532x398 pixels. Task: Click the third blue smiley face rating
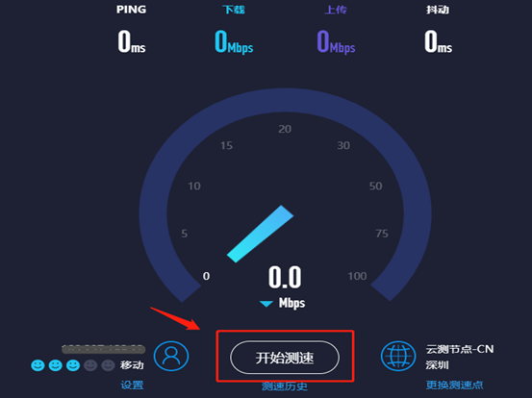click(73, 365)
